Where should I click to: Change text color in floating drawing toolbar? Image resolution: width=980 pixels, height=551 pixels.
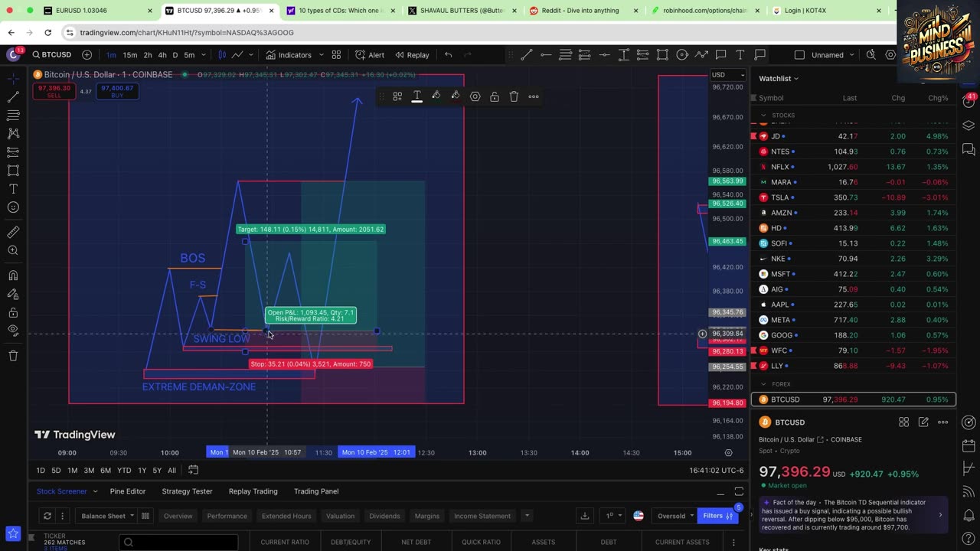(416, 96)
